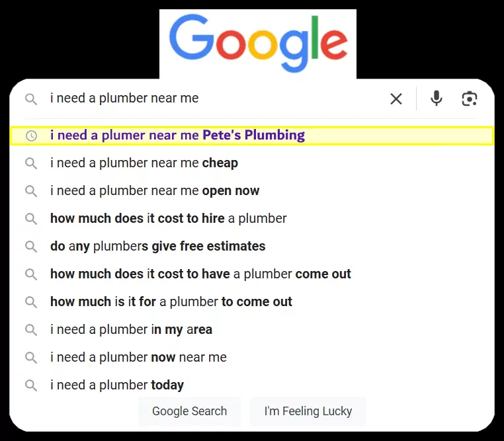Pick "i need a plumber now near me"
The width and height of the screenshot is (504, 441).
coord(138,358)
